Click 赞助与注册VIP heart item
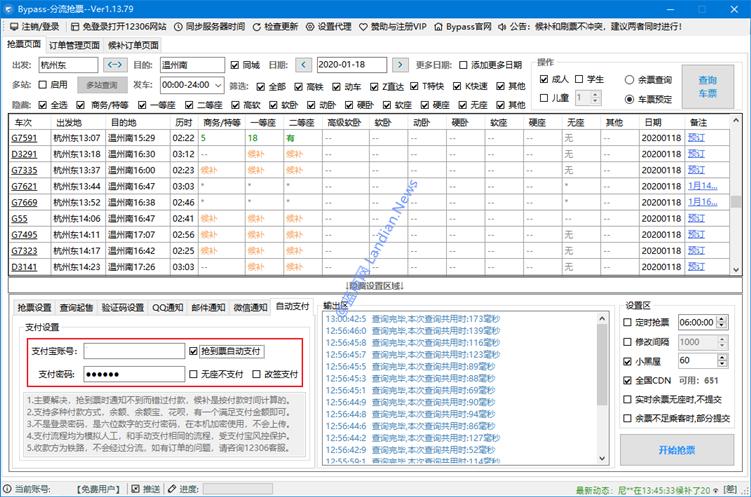Image resolution: width=751 pixels, height=497 pixels. 393,27
